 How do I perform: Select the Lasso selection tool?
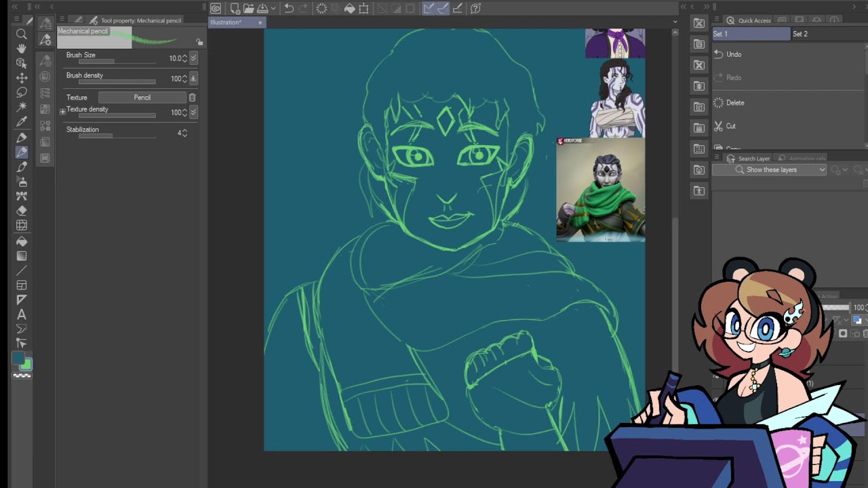[22, 92]
